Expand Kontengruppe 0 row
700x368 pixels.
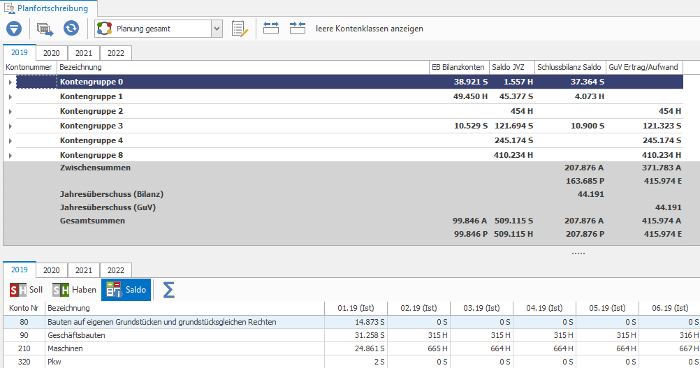(10, 82)
